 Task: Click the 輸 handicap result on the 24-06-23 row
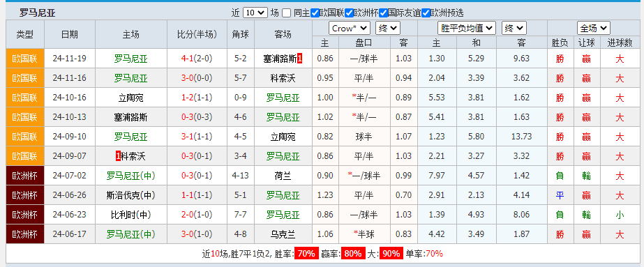click(x=586, y=215)
